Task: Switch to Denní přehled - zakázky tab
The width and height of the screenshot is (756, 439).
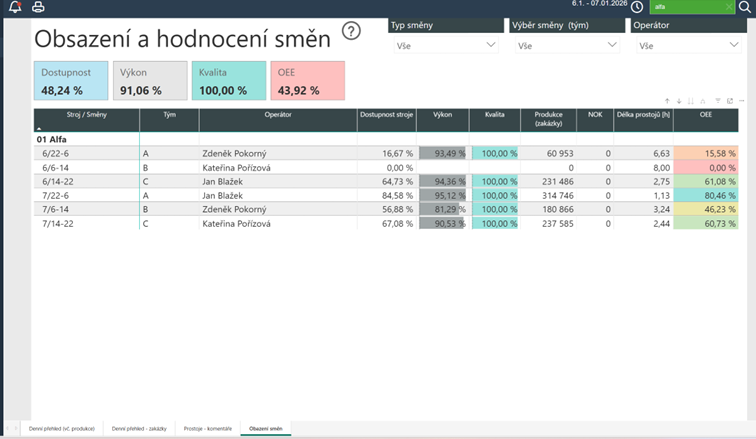Action: click(139, 428)
